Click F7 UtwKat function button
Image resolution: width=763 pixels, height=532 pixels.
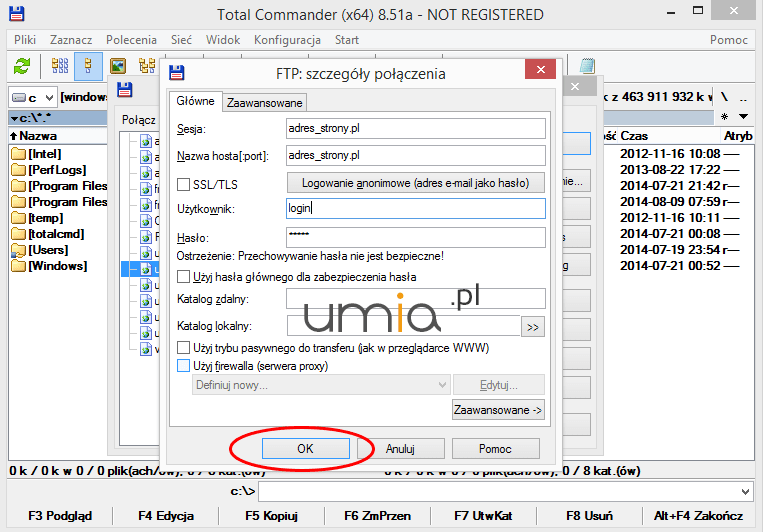pos(483,516)
